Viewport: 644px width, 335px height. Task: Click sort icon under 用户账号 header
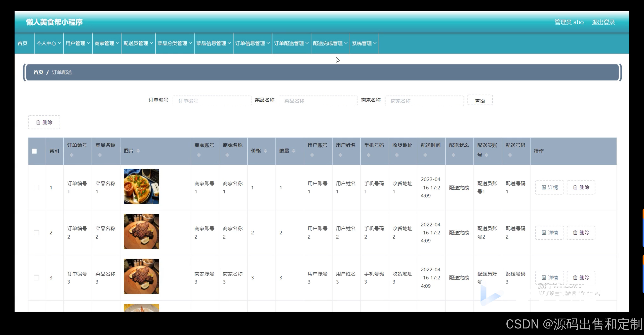point(312,155)
